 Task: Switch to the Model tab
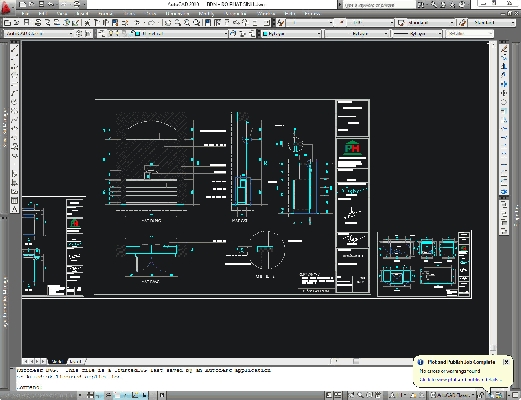[x=57, y=361]
